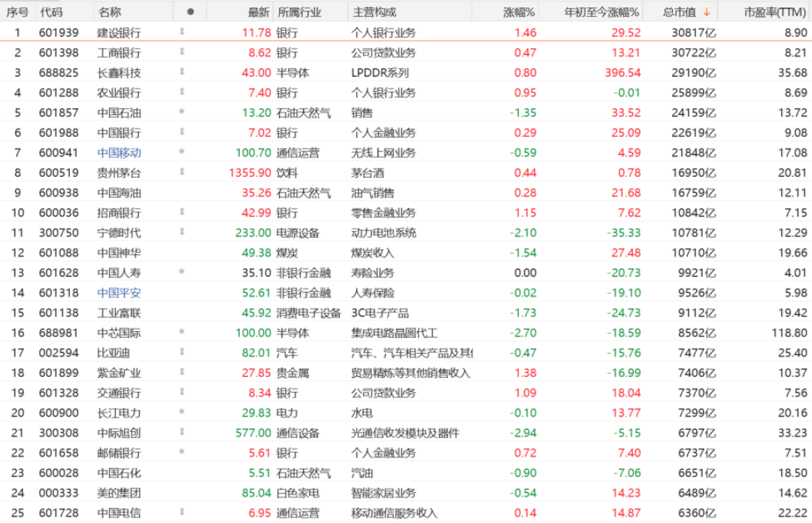The width and height of the screenshot is (812, 523).
Task: Click the 30817亿 market cap value
Action: coord(694,32)
